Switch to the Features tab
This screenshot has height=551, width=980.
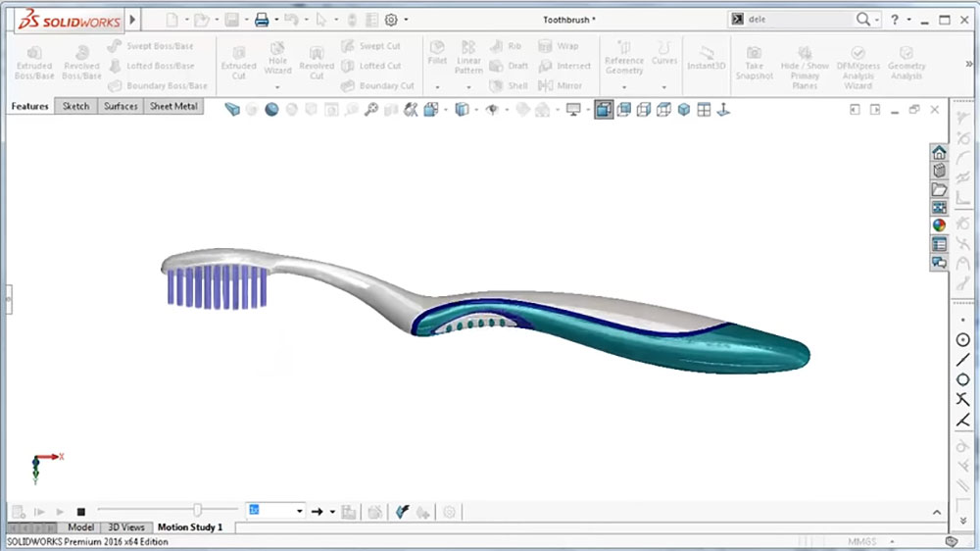[29, 106]
